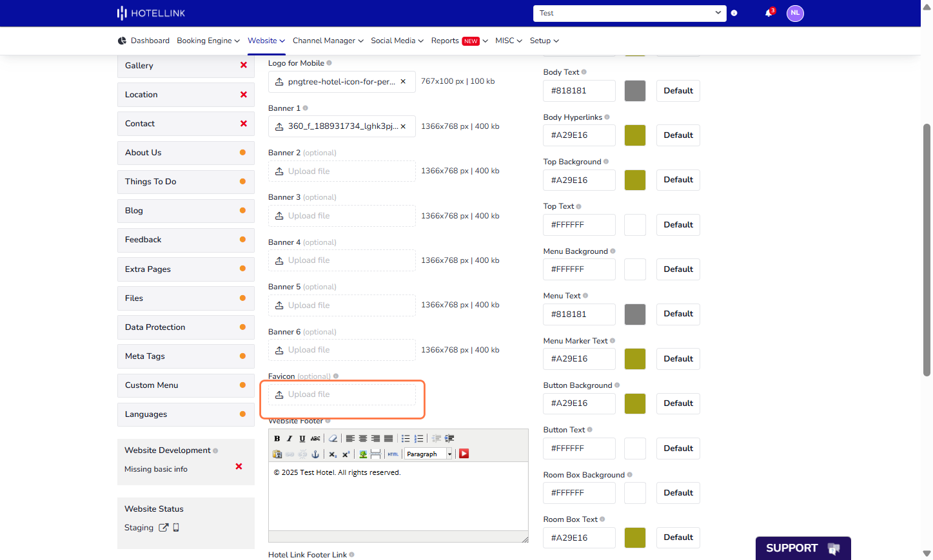Open the Website menu
The width and height of the screenshot is (933, 560).
[266, 41]
